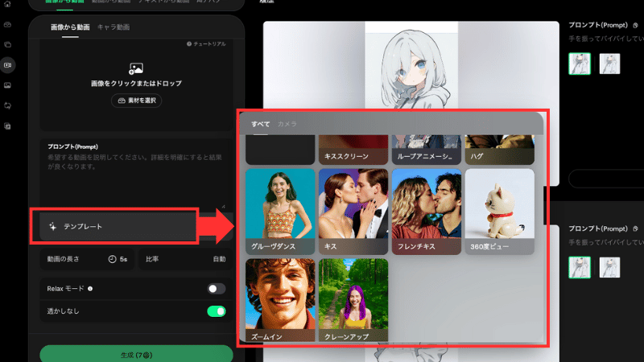Click the image generation icon in left sidebar
The height and width of the screenshot is (362, 644).
[x=8, y=84]
